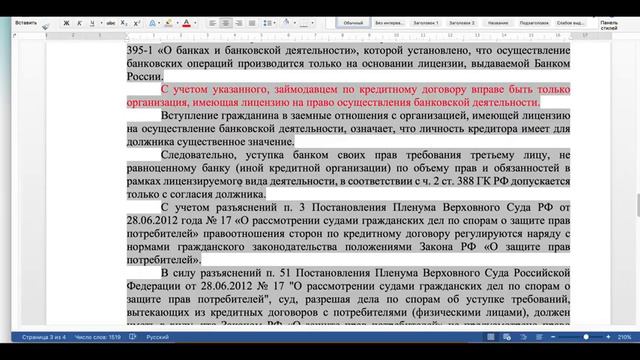Toggle underline (Ч) formatting
Viewport: 640px width, 360px height.
pos(92,23)
